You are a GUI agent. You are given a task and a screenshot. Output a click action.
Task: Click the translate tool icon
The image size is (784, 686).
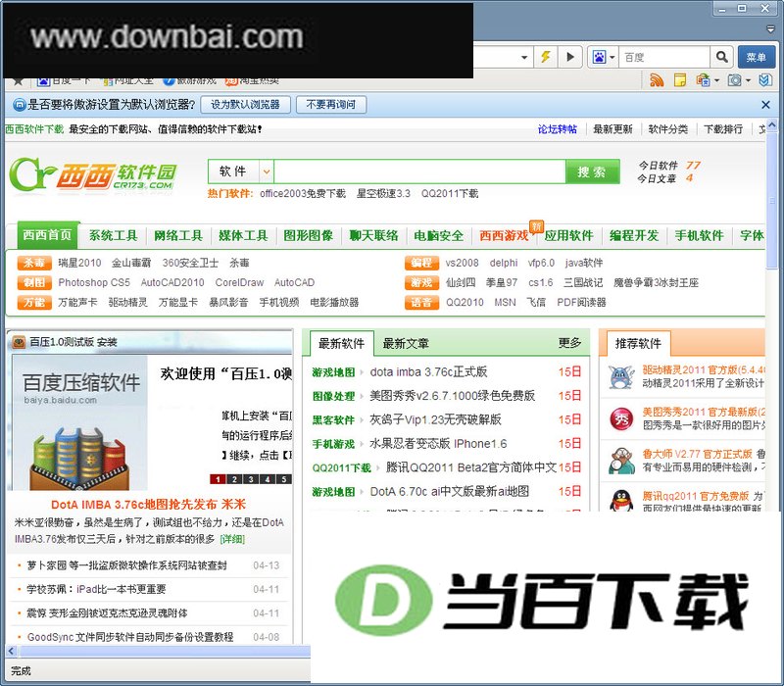coord(703,80)
